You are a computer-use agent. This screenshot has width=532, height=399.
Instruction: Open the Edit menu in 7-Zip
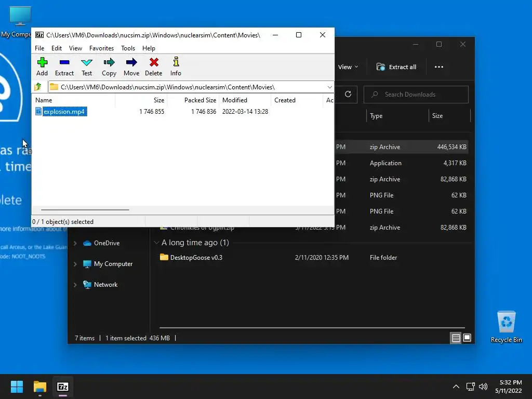56,48
